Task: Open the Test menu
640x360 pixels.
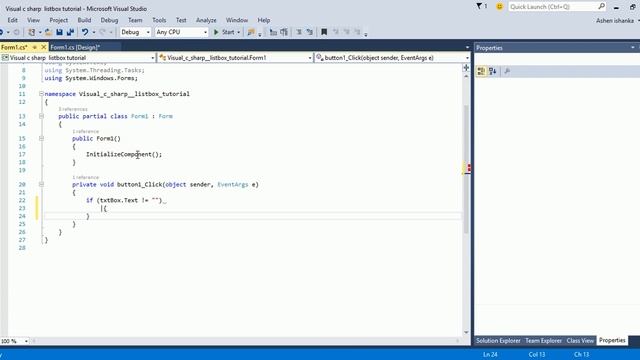Action: tap(181, 20)
